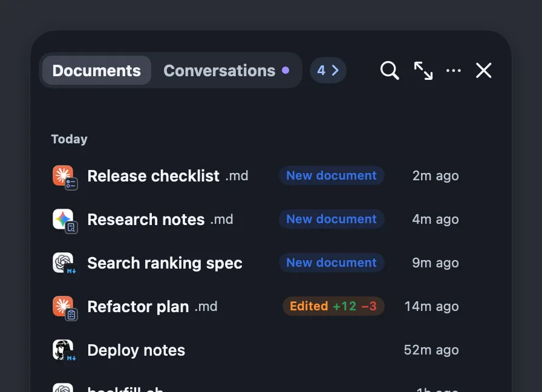Image resolution: width=542 pixels, height=392 pixels.
Task: Click Claude icon beside Release checklist
Action: [x=64, y=175]
